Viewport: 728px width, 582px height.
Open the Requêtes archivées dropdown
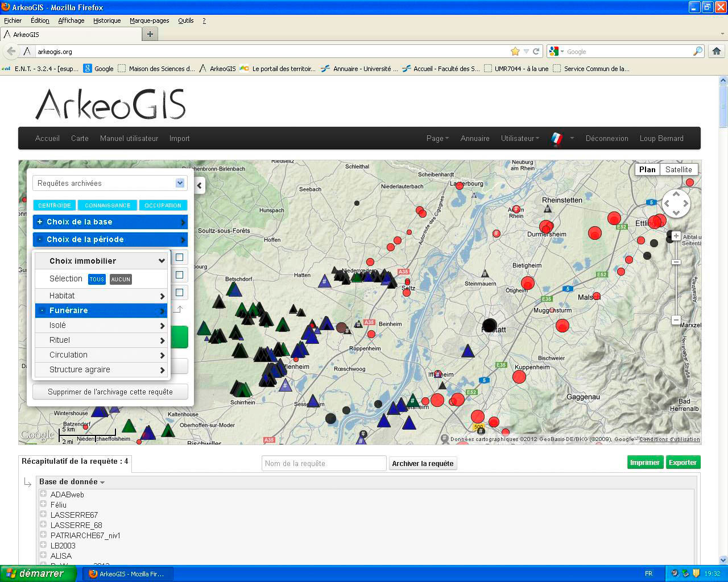click(x=110, y=183)
